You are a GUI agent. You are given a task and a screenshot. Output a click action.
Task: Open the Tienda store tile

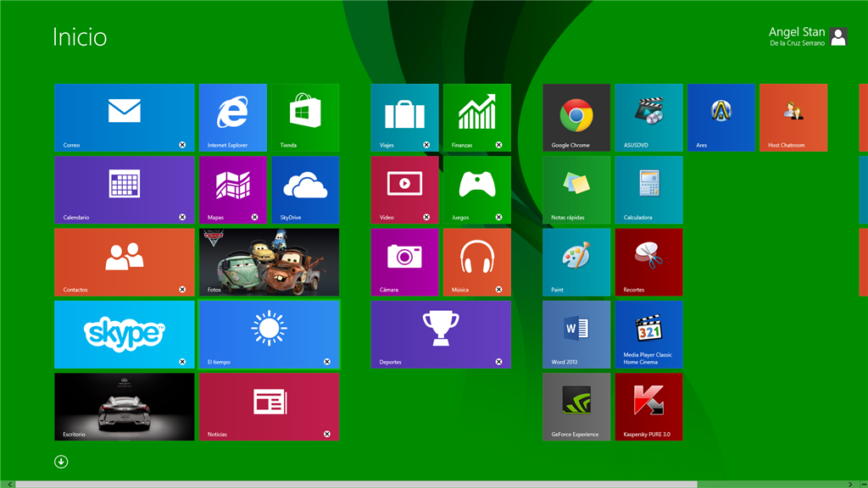(305, 117)
